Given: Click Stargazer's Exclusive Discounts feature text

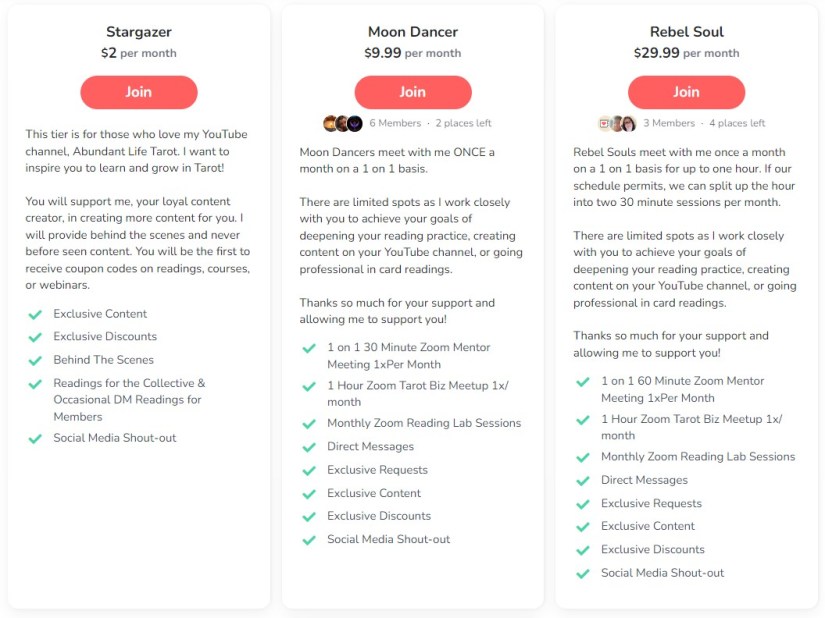Looking at the screenshot, I should pyautogui.click(x=105, y=337).
